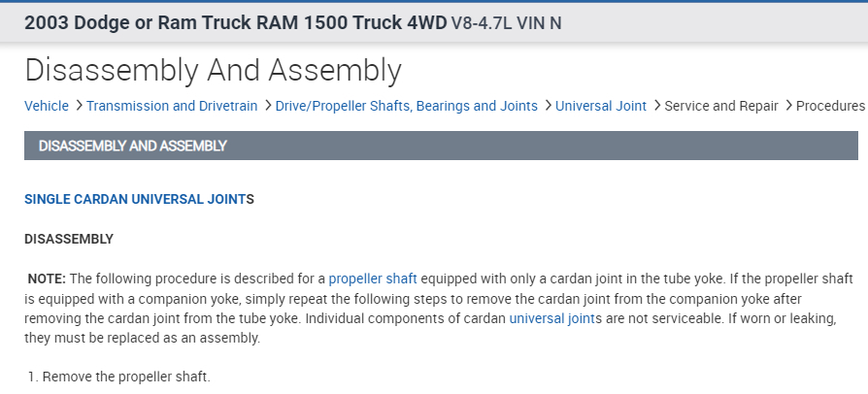Image resolution: width=868 pixels, height=394 pixels.
Task: Click chevron before Procedures breadcrumb
Action: (x=787, y=106)
